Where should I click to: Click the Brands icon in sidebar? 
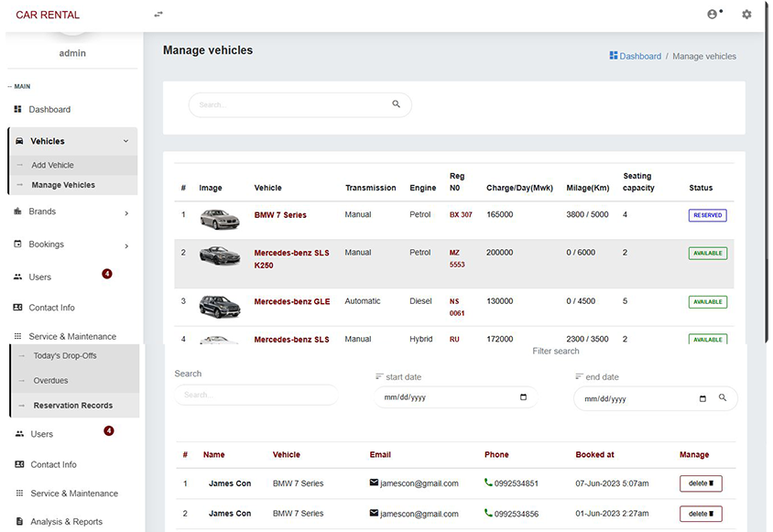point(17,211)
